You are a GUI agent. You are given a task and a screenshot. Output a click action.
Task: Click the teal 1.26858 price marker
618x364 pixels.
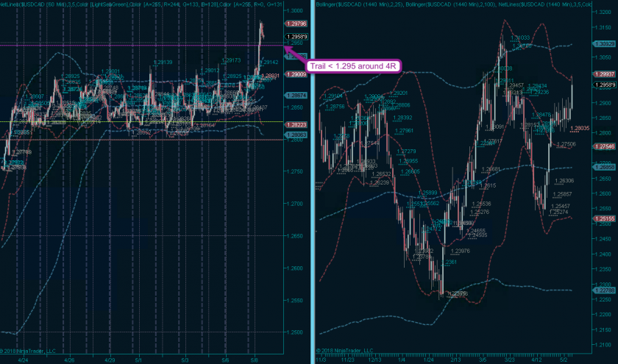[x=604, y=167]
